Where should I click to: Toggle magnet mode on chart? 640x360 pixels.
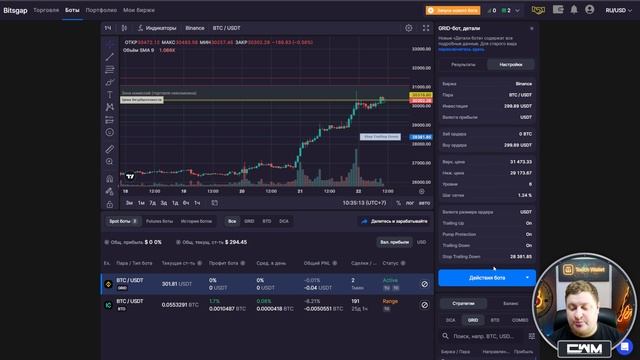click(109, 178)
